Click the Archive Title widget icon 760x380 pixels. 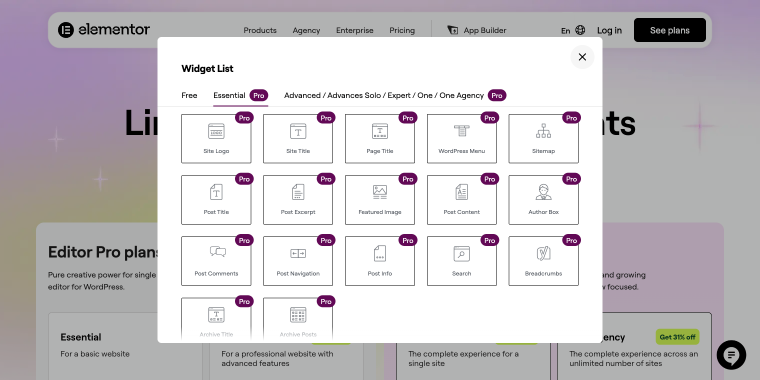[x=216, y=315]
